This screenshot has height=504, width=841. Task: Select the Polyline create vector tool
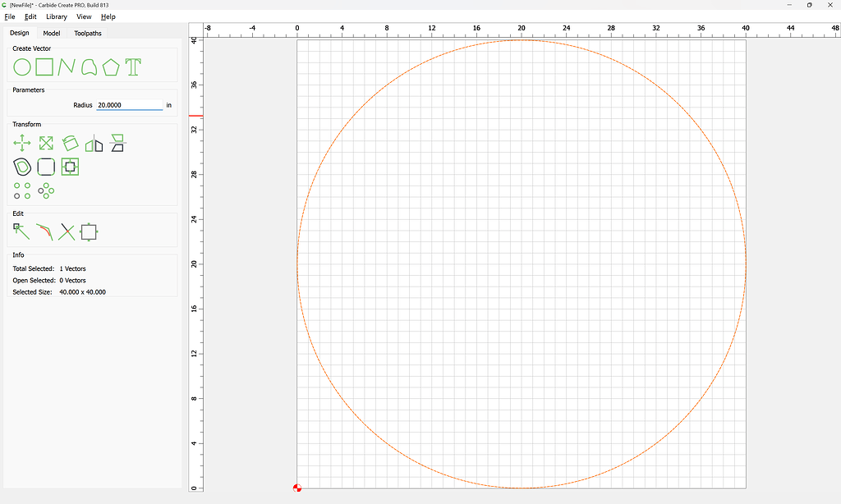[67, 67]
